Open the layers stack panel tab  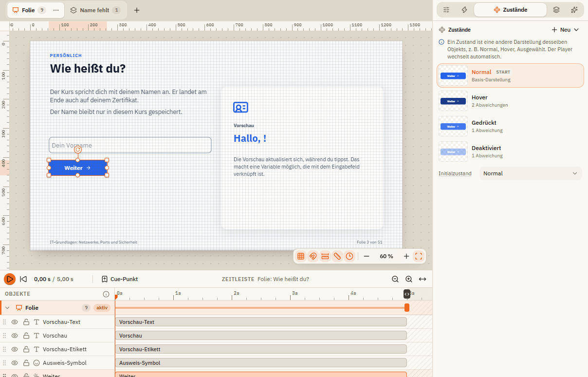coord(556,10)
